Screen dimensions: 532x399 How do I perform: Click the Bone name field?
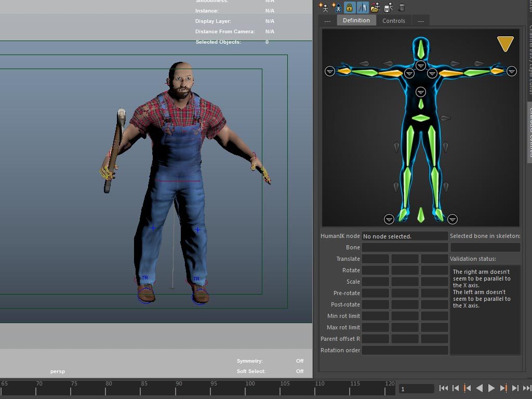pos(404,247)
